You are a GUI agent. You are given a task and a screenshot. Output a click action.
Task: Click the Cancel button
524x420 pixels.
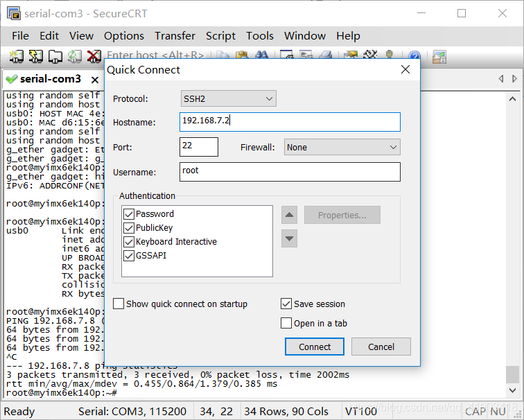click(381, 347)
